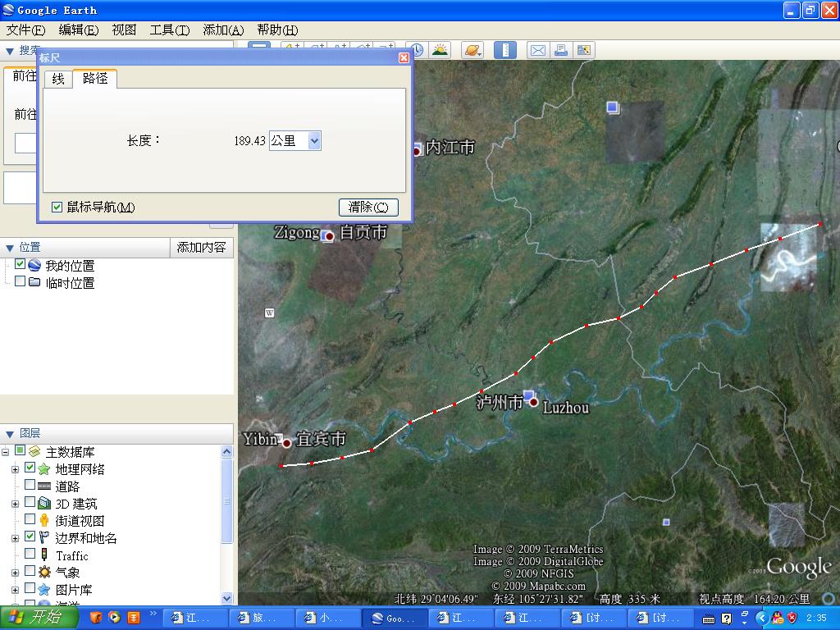Click the email envelope toolbar icon

[538, 50]
